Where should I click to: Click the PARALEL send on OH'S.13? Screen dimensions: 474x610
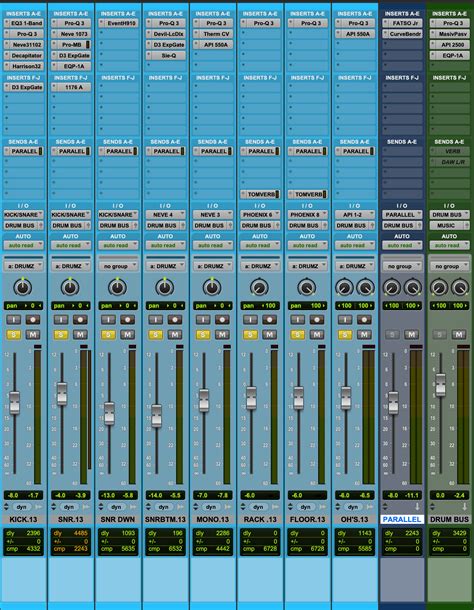pyautogui.click(x=355, y=151)
